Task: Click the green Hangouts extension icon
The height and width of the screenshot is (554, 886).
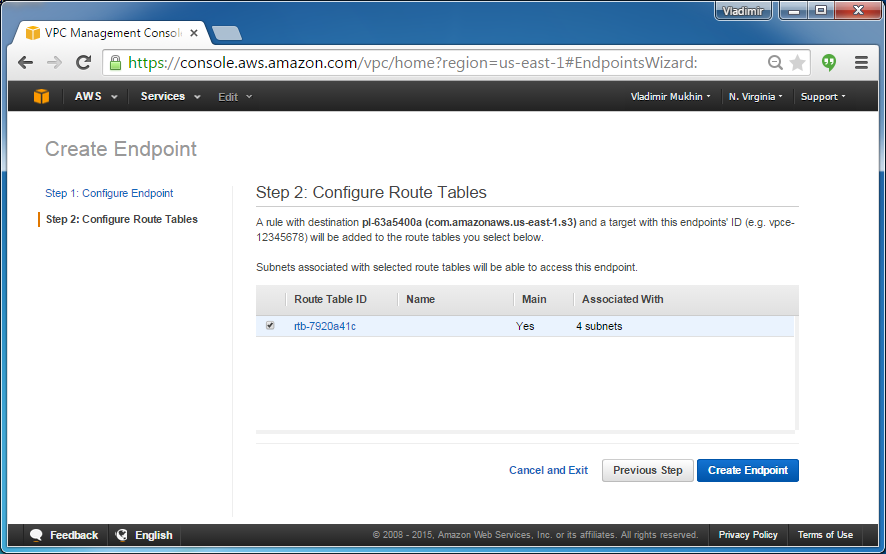Action: coord(829,62)
